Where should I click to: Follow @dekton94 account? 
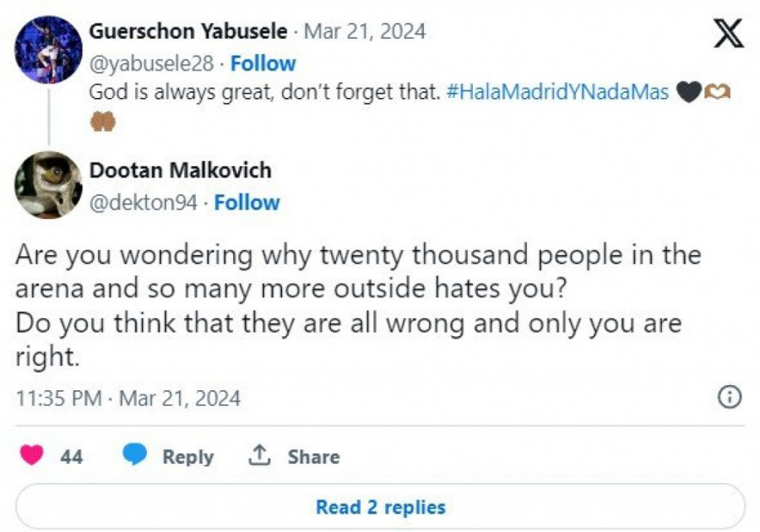(247, 203)
